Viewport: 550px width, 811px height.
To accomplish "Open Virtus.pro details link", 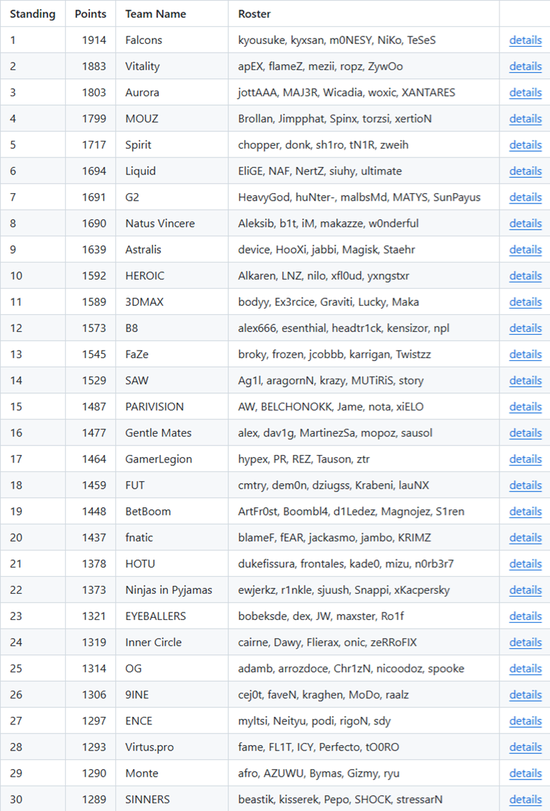I will click(525, 747).
